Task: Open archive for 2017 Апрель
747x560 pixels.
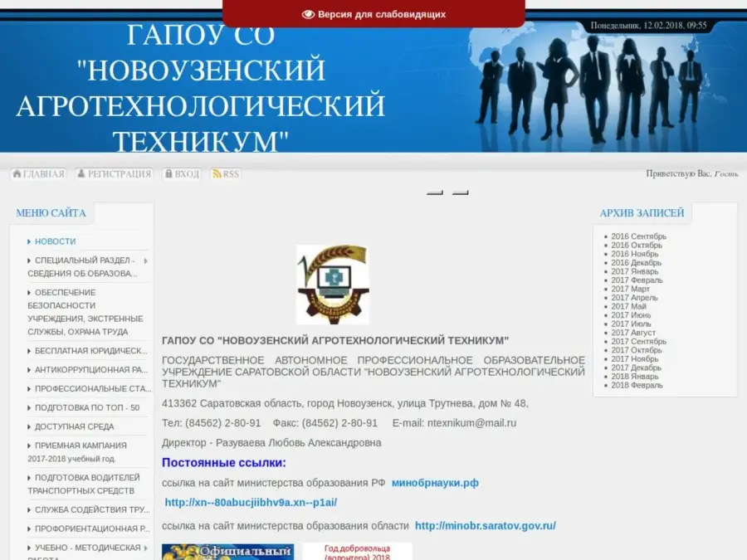Action: tap(634, 298)
